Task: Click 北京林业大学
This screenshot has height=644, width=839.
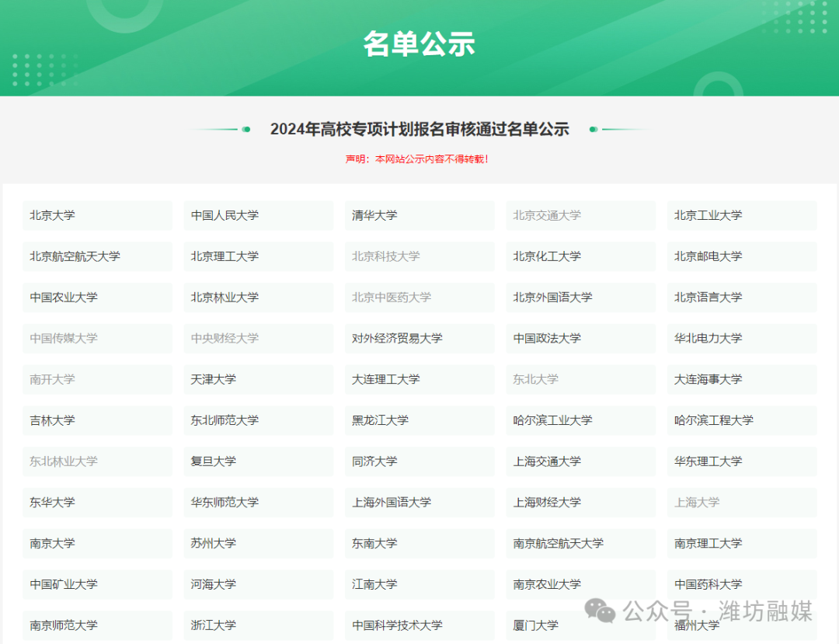Action: click(x=259, y=298)
